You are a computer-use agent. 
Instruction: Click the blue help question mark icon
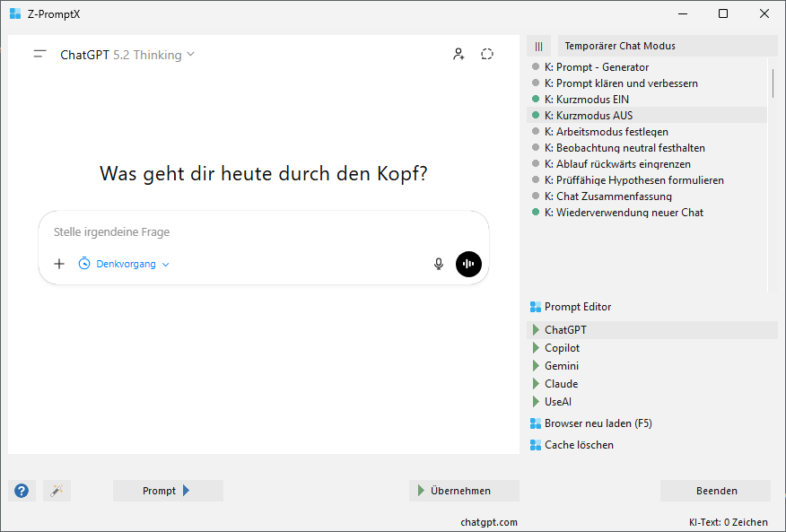click(22, 491)
